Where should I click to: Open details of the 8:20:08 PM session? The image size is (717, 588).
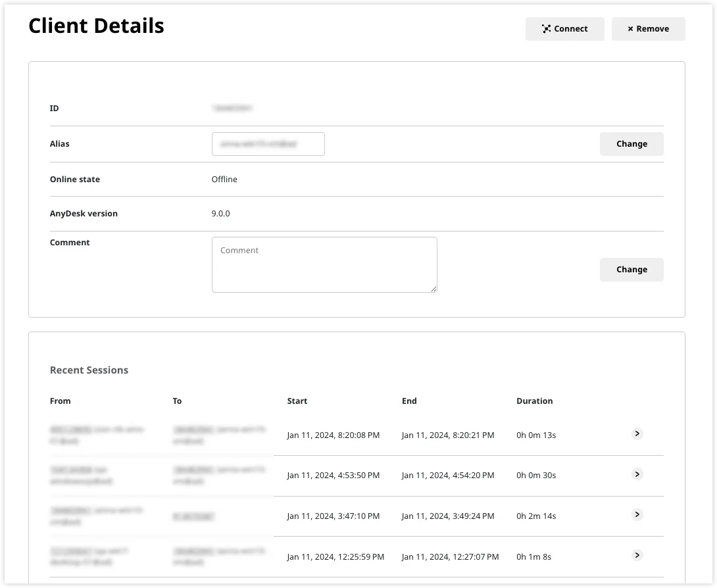[x=637, y=433]
